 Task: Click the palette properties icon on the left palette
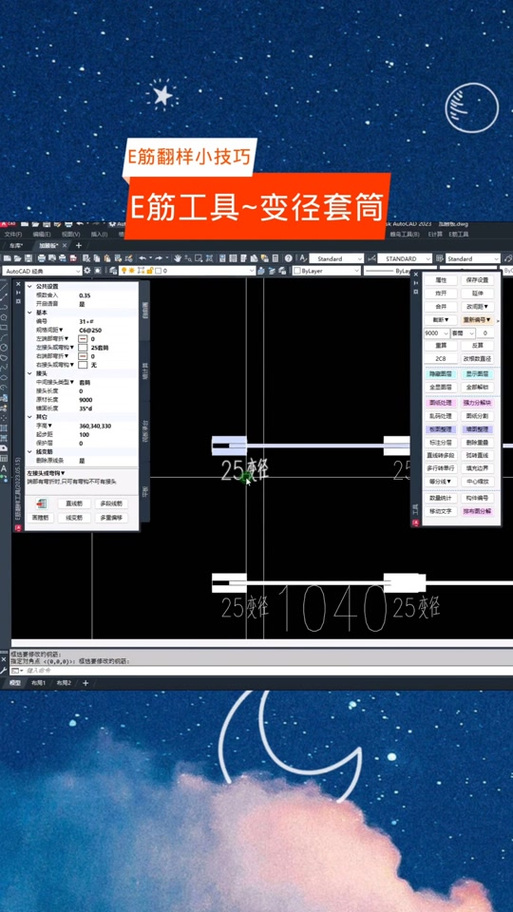click(18, 301)
